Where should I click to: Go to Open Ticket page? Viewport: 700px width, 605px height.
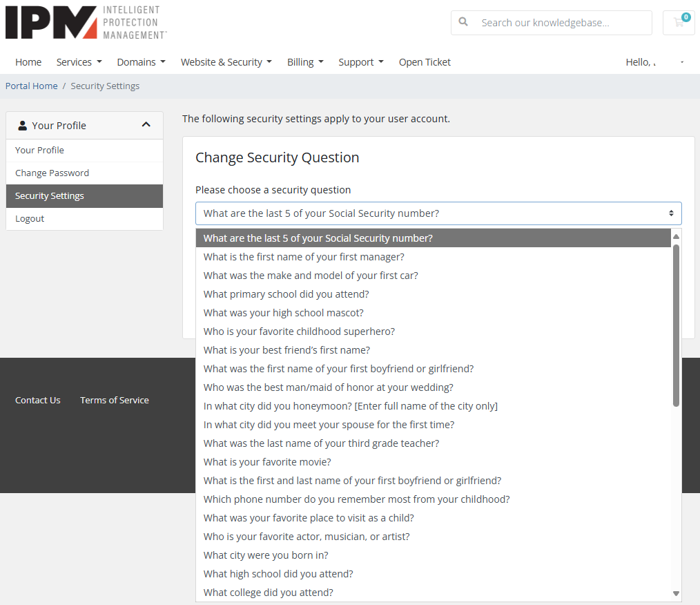tap(425, 62)
